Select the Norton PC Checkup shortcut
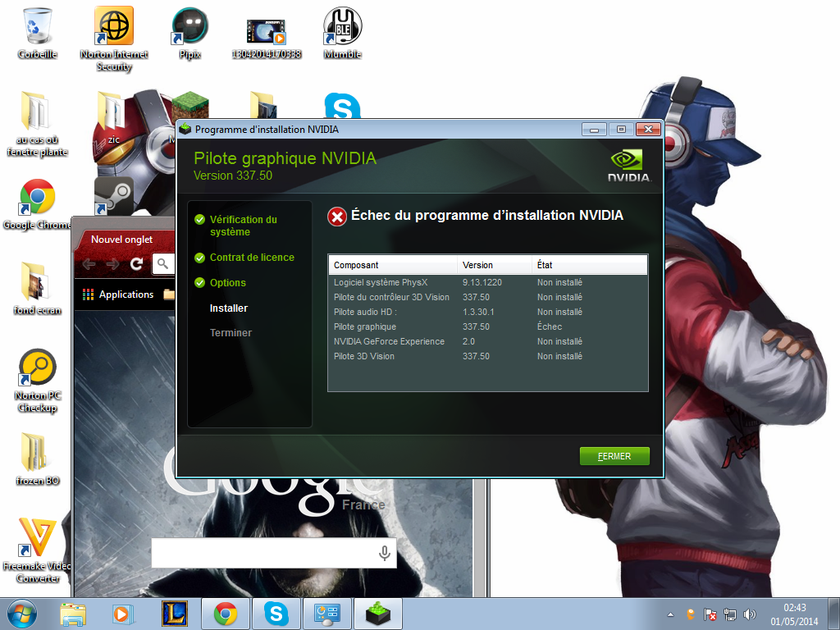 tap(37, 380)
